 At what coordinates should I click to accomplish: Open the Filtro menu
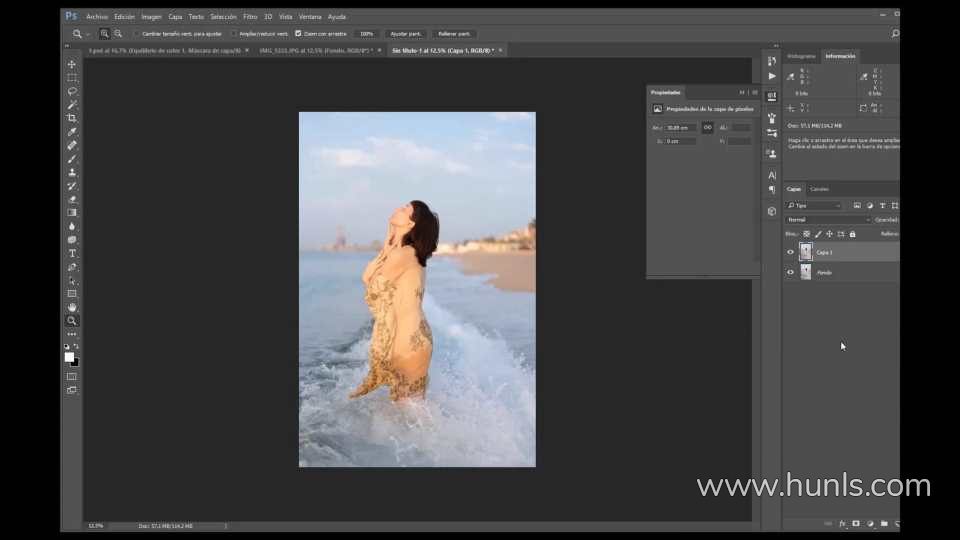tap(250, 17)
